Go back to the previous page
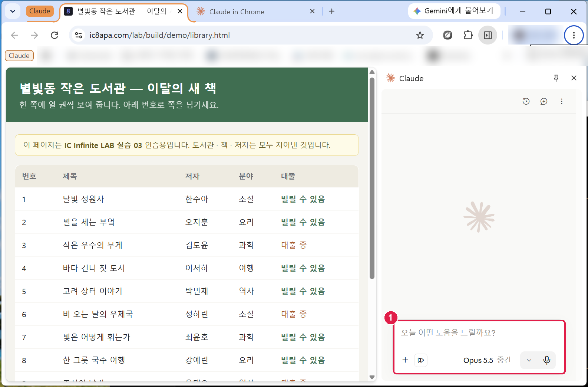Screen dimensions: 588x387 click(x=14, y=35)
